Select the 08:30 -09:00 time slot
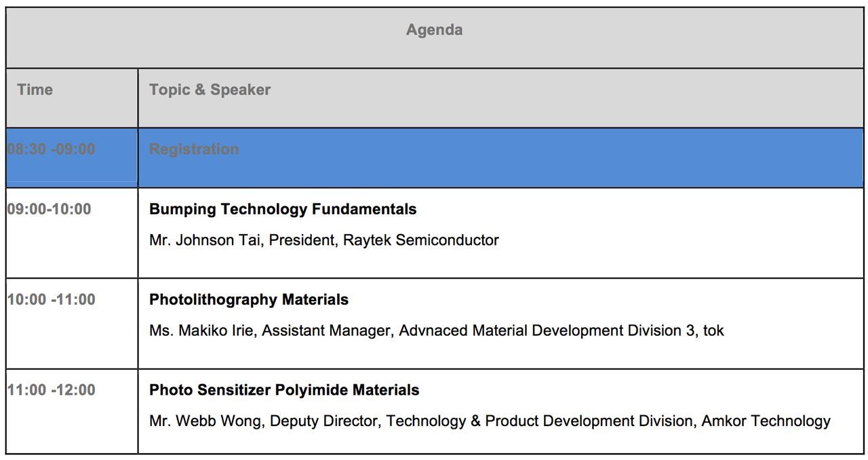868x460 pixels. click(x=52, y=149)
